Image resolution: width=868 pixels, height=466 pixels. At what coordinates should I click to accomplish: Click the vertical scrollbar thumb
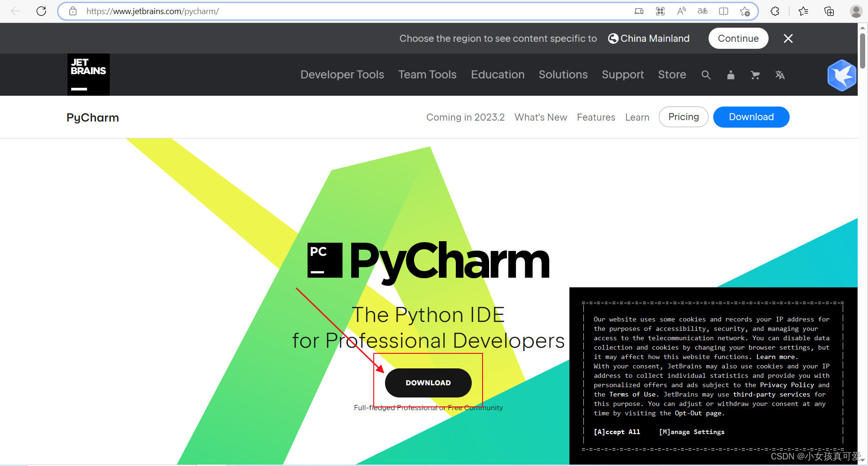(862, 51)
